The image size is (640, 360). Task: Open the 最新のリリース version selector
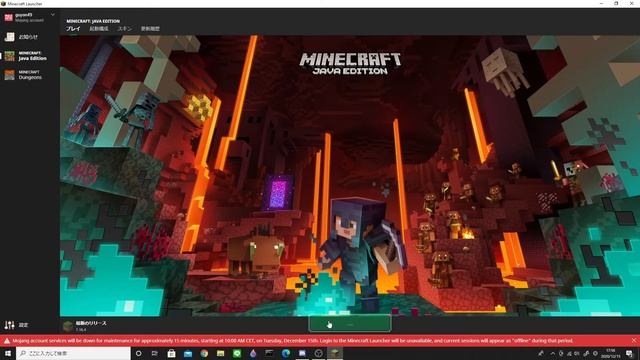pyautogui.click(x=86, y=326)
